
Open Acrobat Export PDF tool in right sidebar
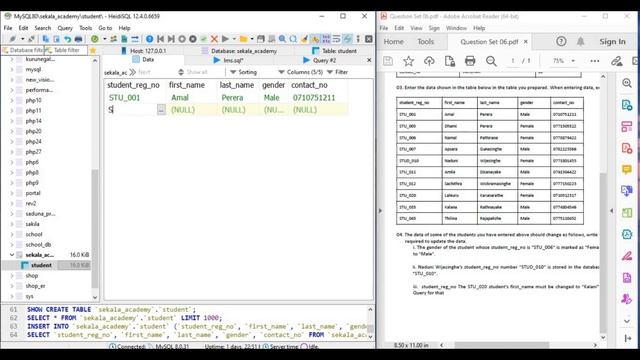tap(627, 105)
